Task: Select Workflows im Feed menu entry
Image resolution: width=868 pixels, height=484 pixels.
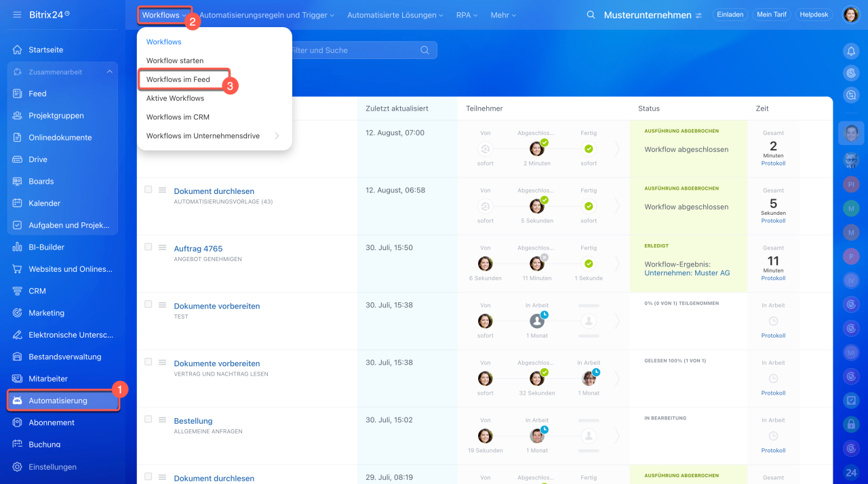Action: coord(178,79)
